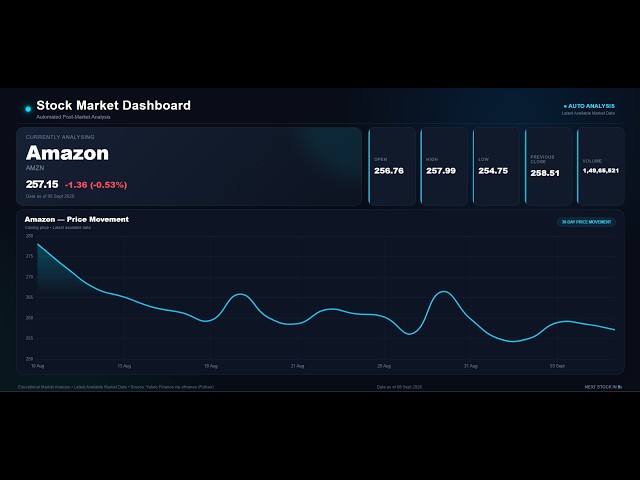This screenshot has height=480, width=640.
Task: Click the 10 Aug x-axis date label
Action: pos(38,366)
